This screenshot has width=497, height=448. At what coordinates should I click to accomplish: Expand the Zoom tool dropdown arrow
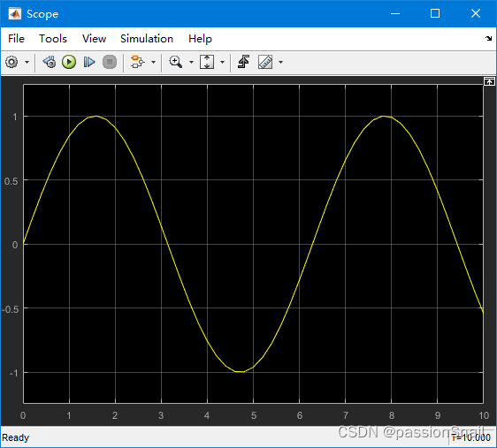click(191, 62)
